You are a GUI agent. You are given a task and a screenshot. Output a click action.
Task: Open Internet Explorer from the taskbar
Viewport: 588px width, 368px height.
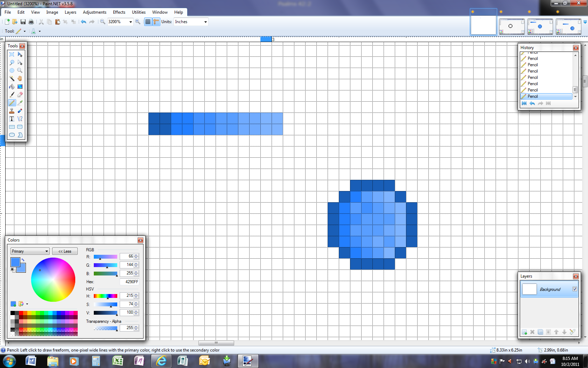click(x=161, y=361)
